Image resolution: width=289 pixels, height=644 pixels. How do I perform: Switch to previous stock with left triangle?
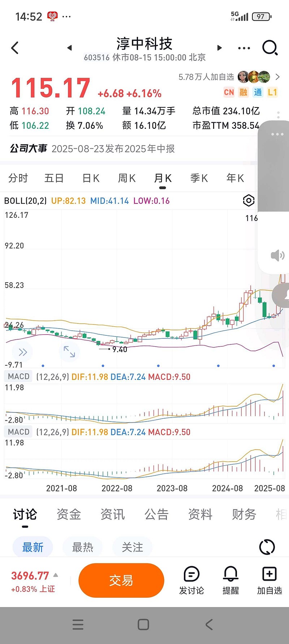pos(70,48)
